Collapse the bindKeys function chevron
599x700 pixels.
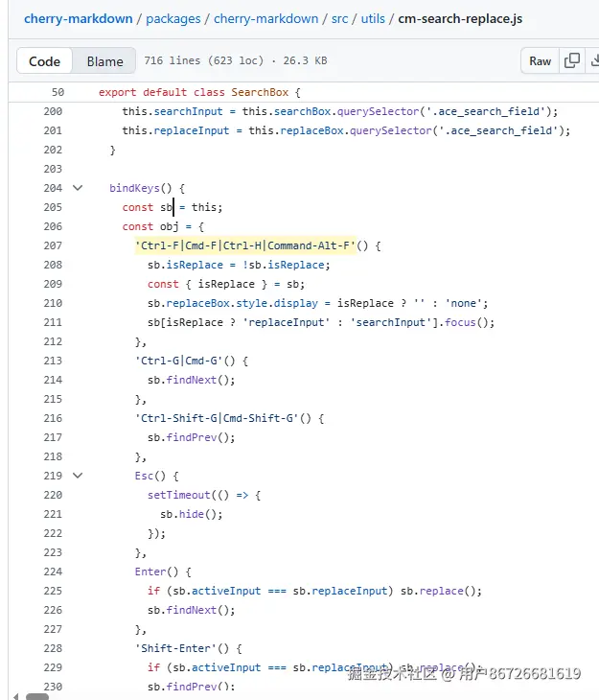(78, 188)
